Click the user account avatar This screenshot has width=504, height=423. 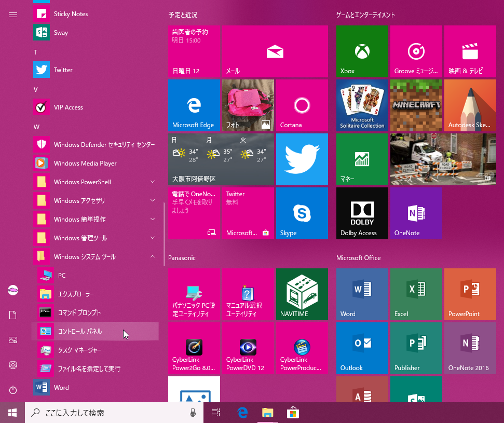click(13, 290)
